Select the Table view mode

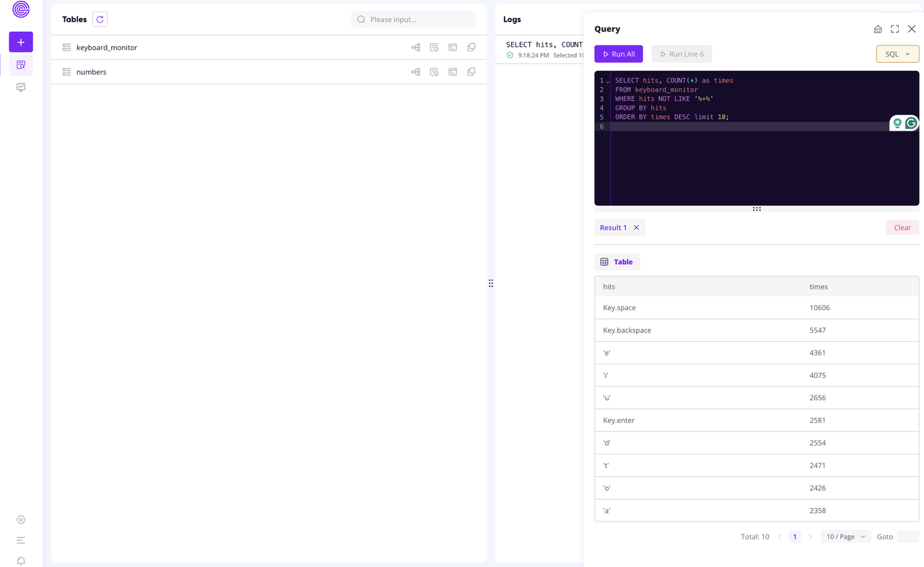coord(617,261)
